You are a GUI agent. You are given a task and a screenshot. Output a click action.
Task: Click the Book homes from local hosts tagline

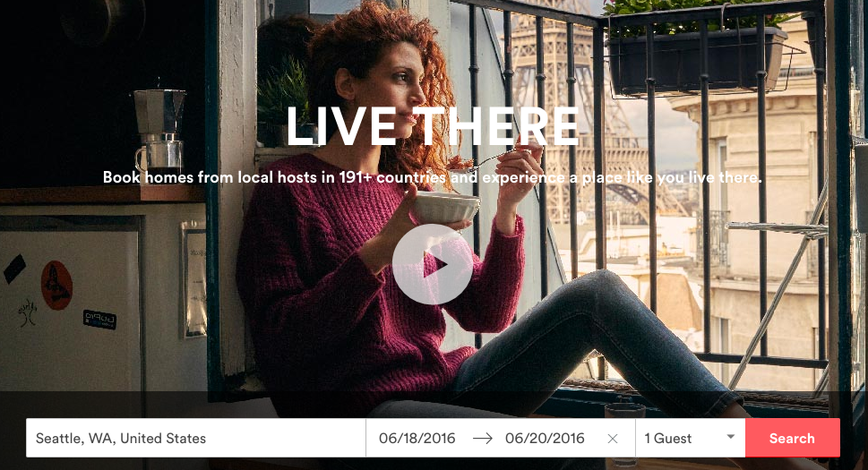[432, 177]
